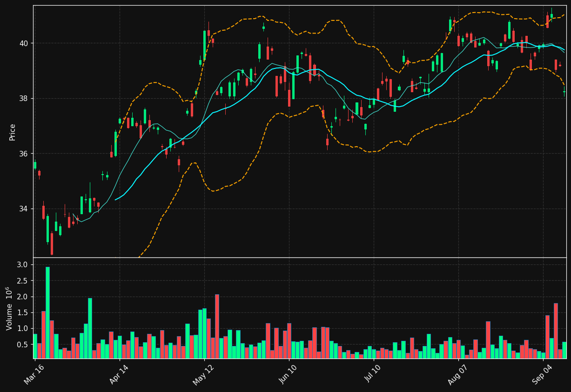Select the "40" price tick label
Screen dimensions: 571x392
click(24, 43)
